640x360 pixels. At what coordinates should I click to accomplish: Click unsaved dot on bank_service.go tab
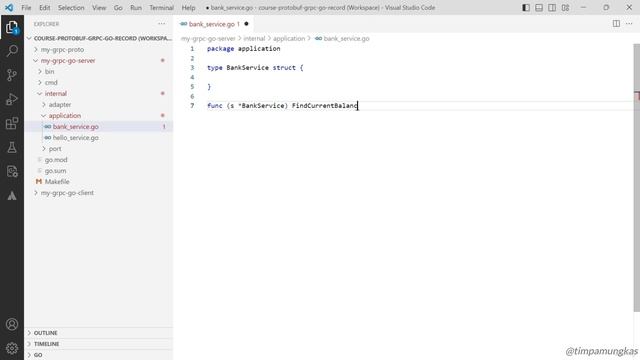point(246,24)
